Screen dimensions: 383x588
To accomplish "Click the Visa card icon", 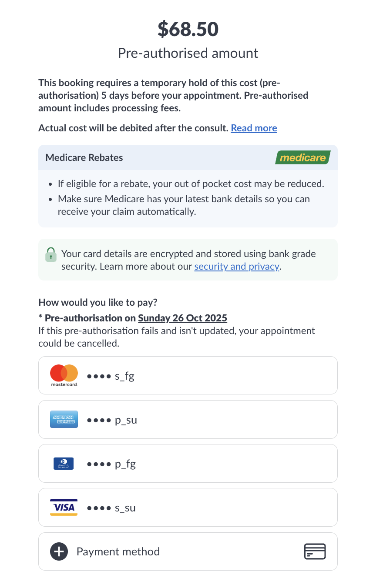I will pyautogui.click(x=64, y=507).
